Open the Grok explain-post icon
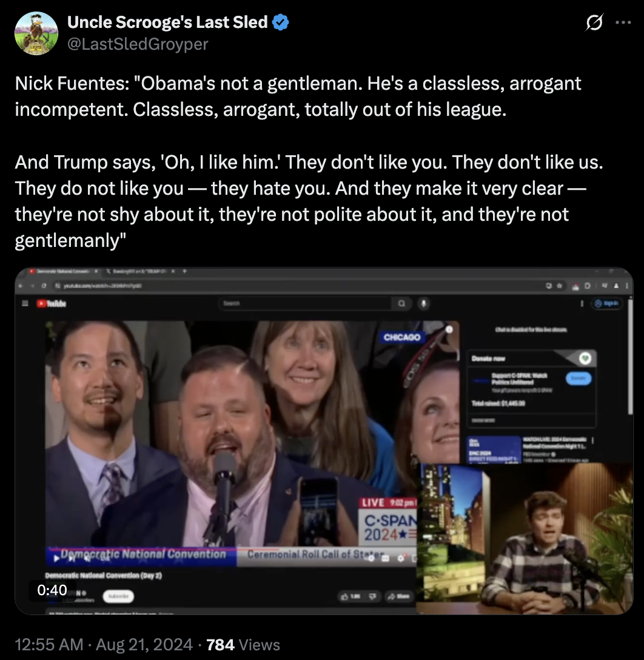 [594, 22]
